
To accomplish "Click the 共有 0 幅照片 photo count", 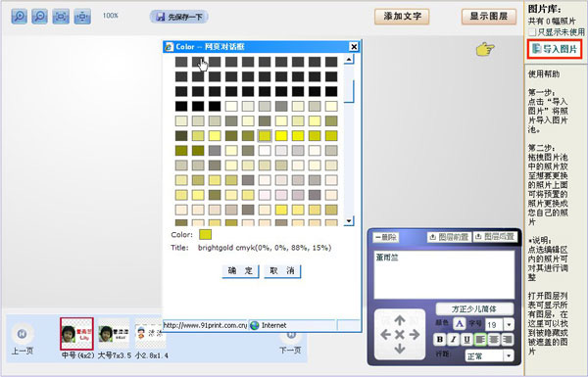I will [x=552, y=22].
